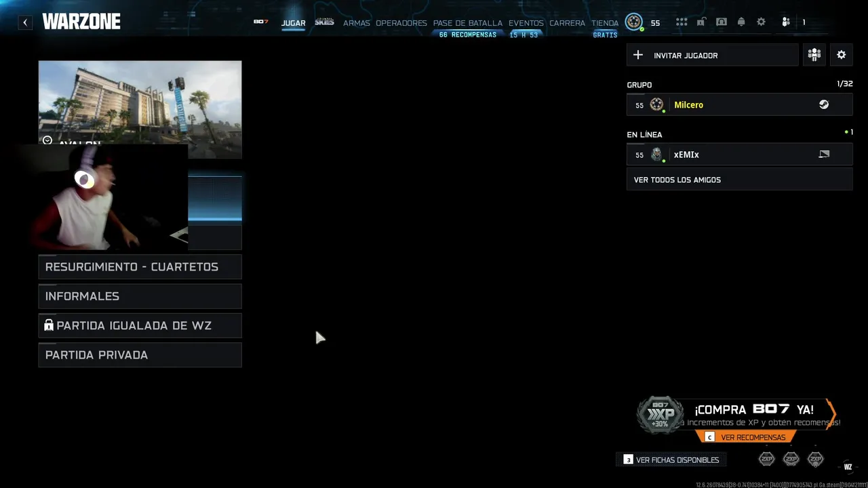This screenshot has width=868, height=488.
Task: Click INVITAR JUGADOR button
Action: coord(713,55)
